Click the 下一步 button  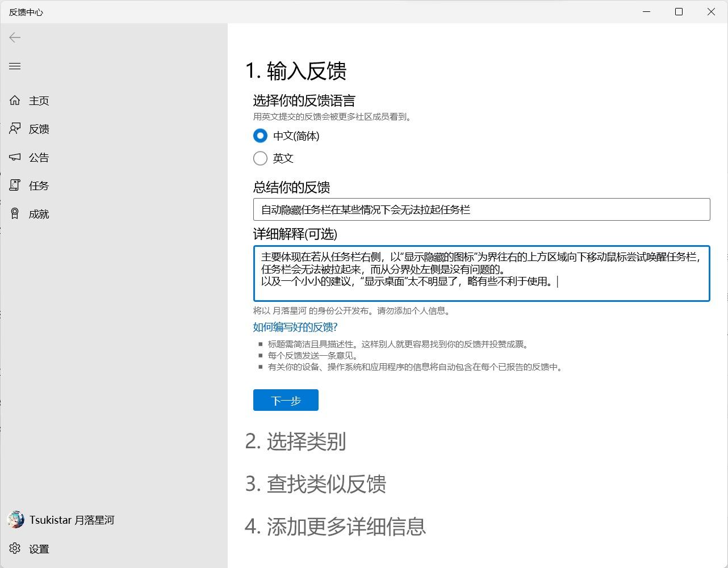286,400
